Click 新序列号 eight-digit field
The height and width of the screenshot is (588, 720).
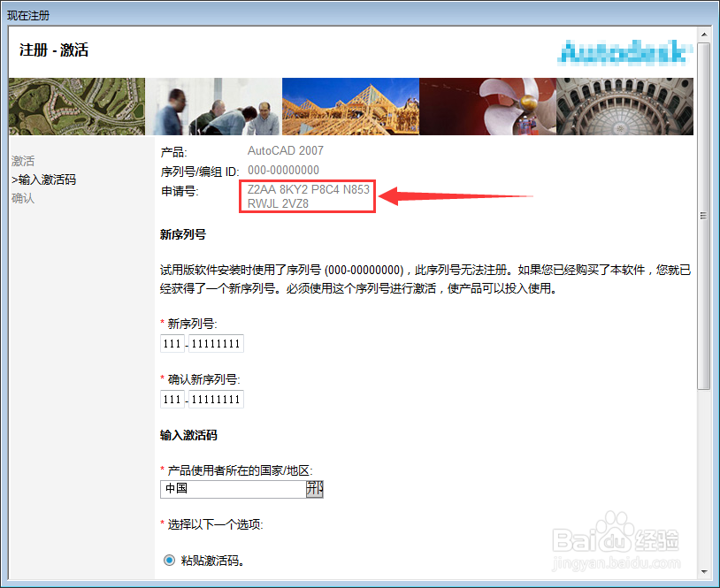pos(216,343)
